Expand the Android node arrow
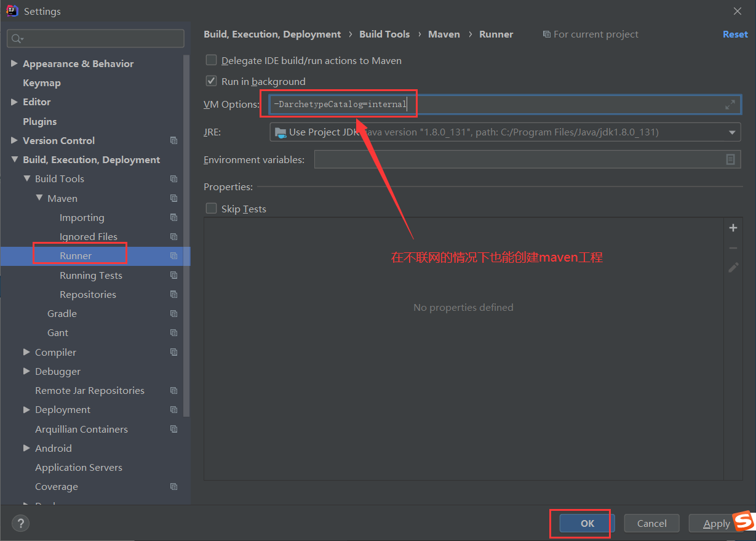 (26, 448)
